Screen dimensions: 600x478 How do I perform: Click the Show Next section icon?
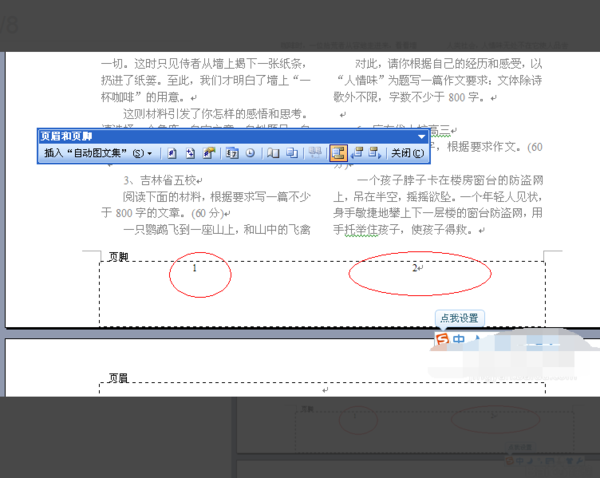click(x=375, y=153)
